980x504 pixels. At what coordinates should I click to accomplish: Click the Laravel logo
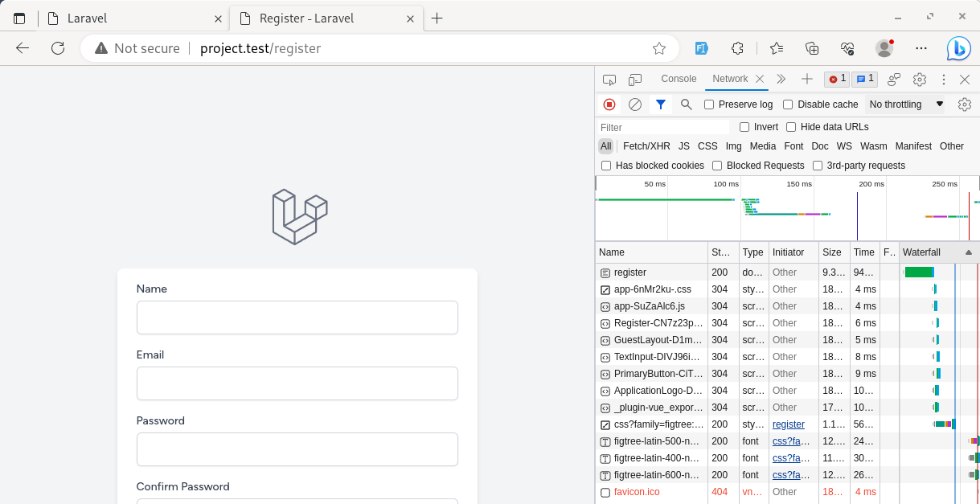(x=299, y=217)
